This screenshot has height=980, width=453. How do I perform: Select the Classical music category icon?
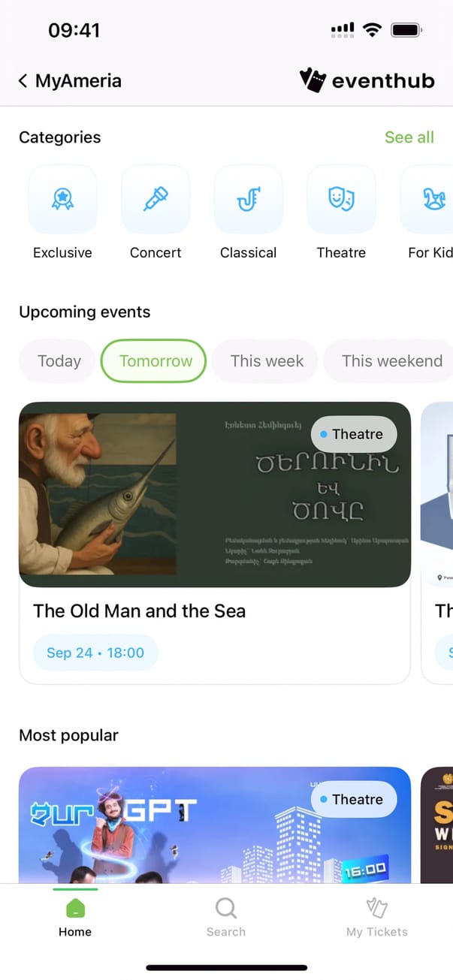pyautogui.click(x=249, y=200)
